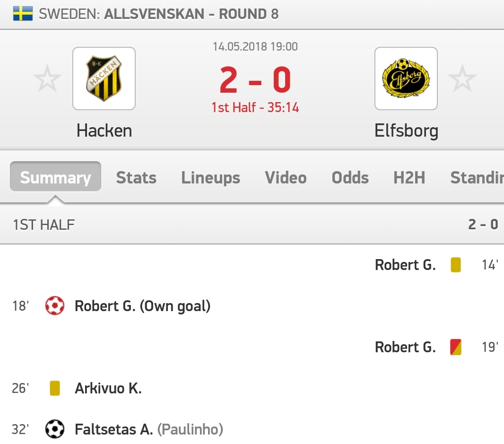This screenshot has height=444, width=504.
Task: Click the red own goal ball icon
Action: (55, 305)
